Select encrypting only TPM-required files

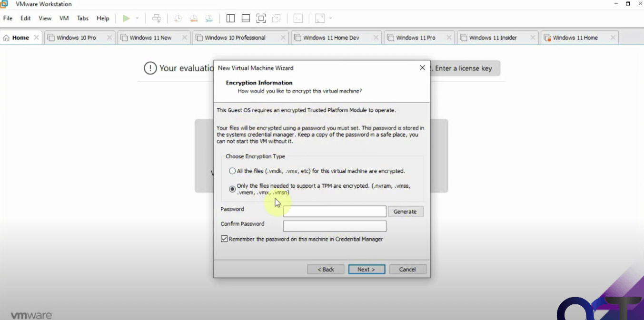(x=232, y=188)
